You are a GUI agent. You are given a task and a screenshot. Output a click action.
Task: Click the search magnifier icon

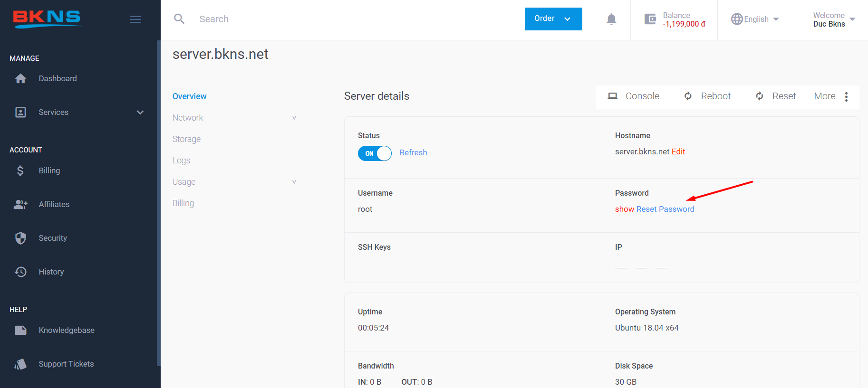[x=179, y=19]
